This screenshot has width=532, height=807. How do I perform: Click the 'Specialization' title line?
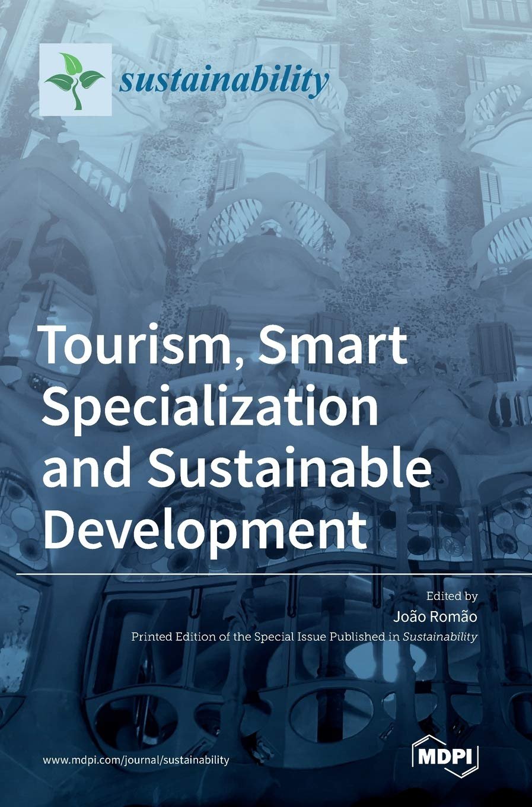click(x=210, y=408)
